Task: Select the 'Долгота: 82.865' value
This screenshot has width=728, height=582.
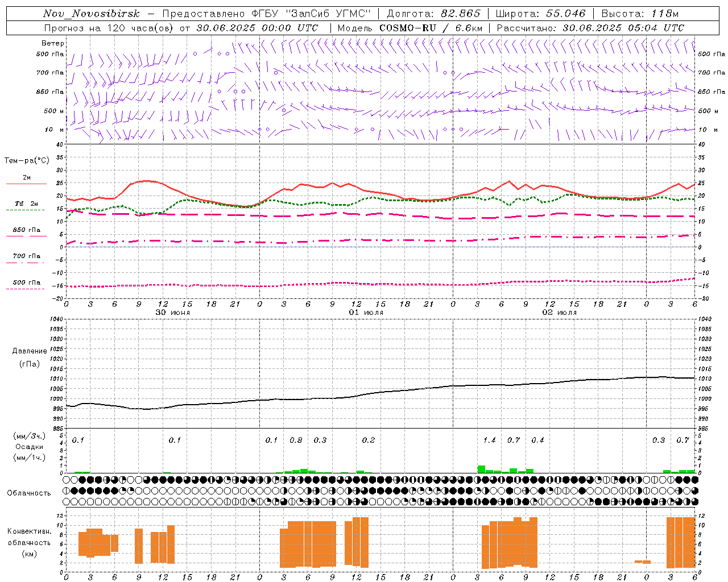Action: pyautogui.click(x=434, y=14)
